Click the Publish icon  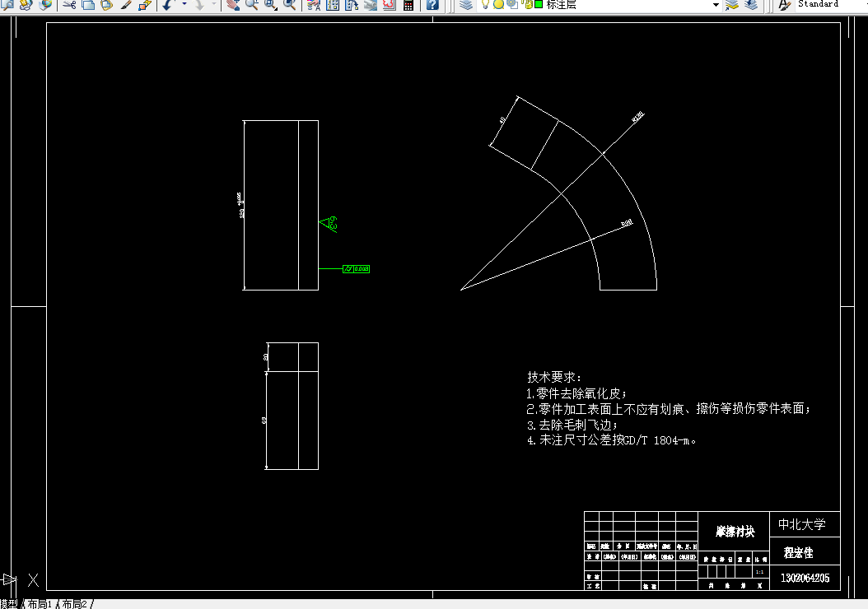26,4
